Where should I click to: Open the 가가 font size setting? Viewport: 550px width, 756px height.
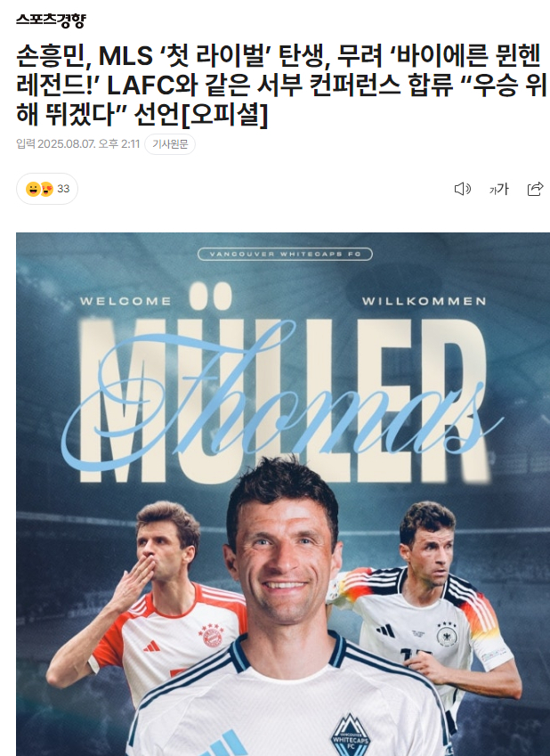(x=499, y=189)
